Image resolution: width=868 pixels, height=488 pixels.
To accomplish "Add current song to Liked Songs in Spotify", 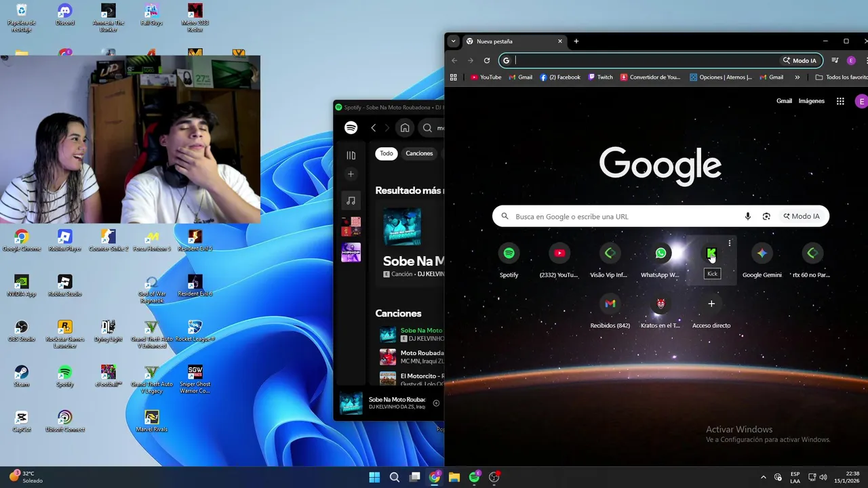I will [x=436, y=403].
